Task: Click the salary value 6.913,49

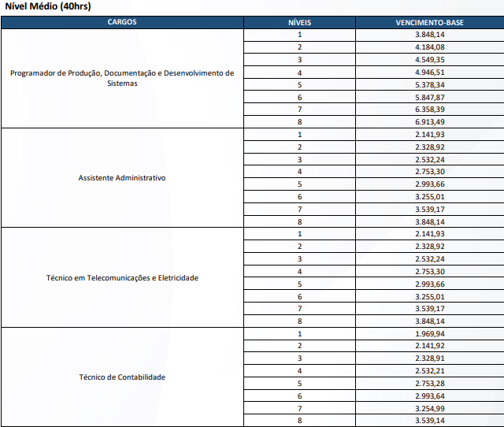Action: tap(430, 122)
